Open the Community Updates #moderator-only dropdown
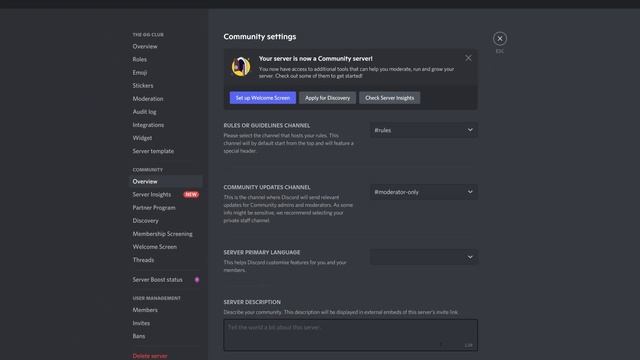 click(x=423, y=192)
